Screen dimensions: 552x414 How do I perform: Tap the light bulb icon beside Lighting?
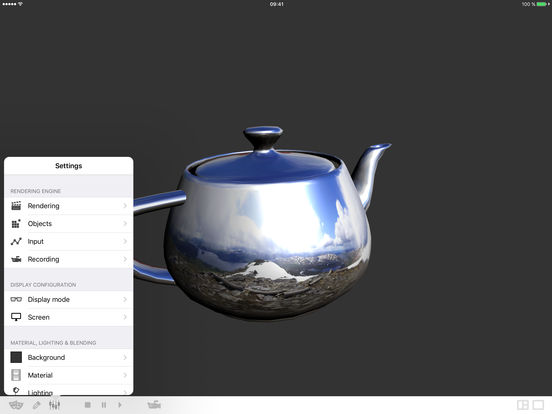click(x=16, y=390)
